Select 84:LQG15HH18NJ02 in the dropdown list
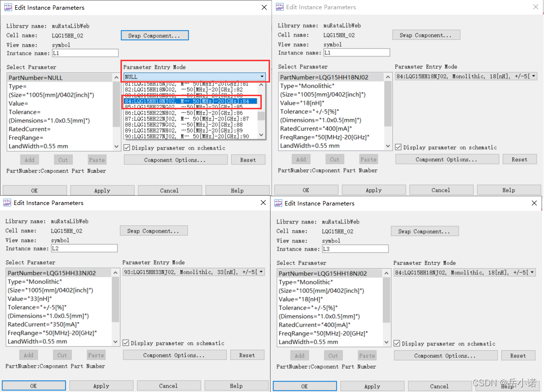Viewport: 544px width, 392px height. (x=190, y=102)
